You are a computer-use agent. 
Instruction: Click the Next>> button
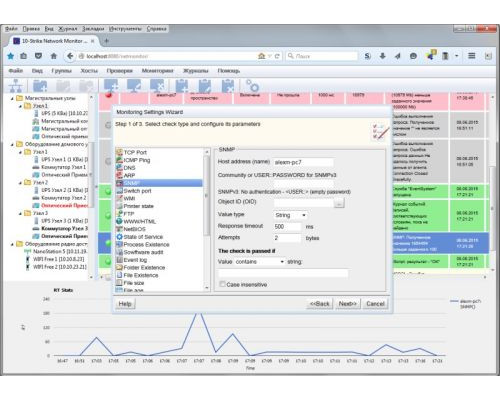[x=348, y=304]
